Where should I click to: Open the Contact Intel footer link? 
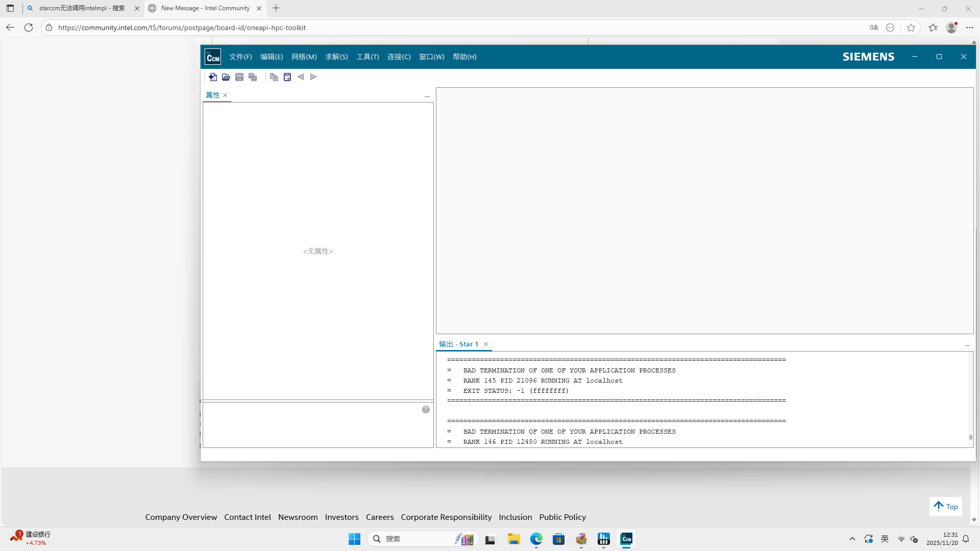click(248, 517)
